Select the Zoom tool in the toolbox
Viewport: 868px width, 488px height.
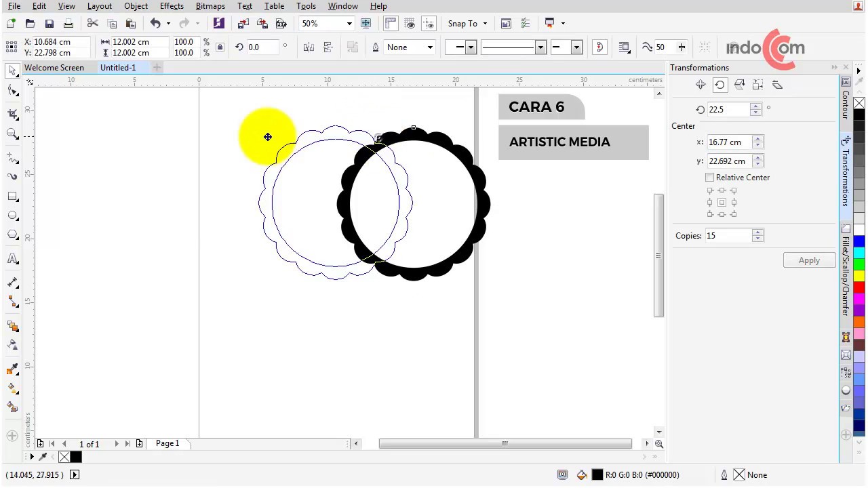[x=12, y=134]
